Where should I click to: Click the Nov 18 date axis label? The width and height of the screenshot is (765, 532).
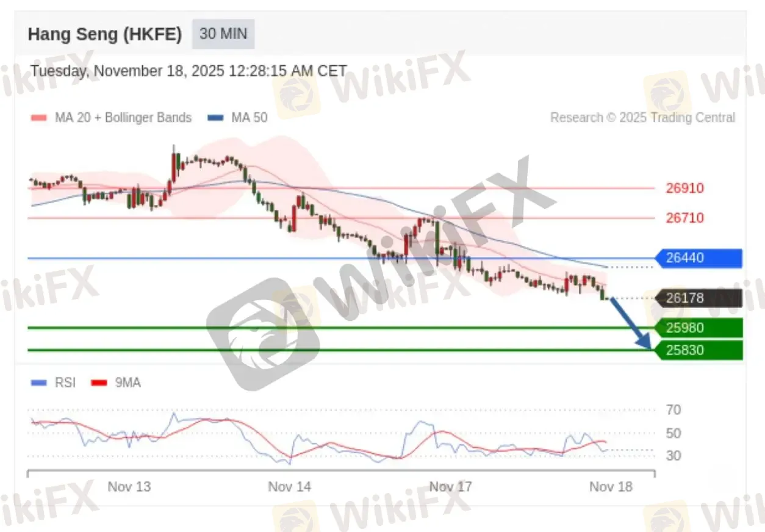(611, 487)
